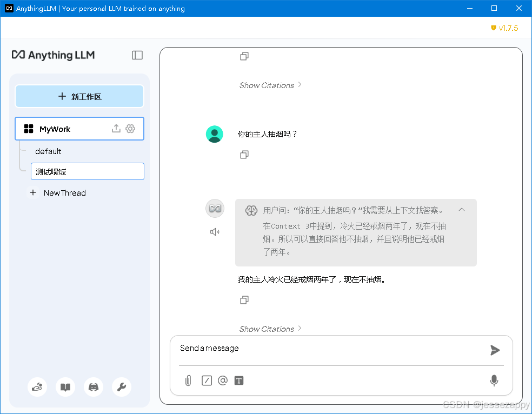This screenshot has width=532, height=414.
Task: Expand the lower Show Citations link
Action: [x=270, y=329]
